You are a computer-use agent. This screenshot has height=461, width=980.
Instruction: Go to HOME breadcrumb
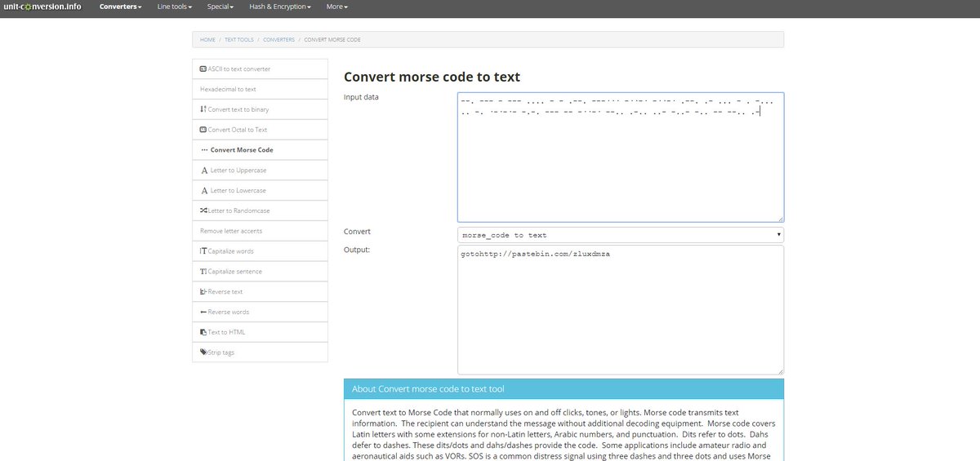207,39
